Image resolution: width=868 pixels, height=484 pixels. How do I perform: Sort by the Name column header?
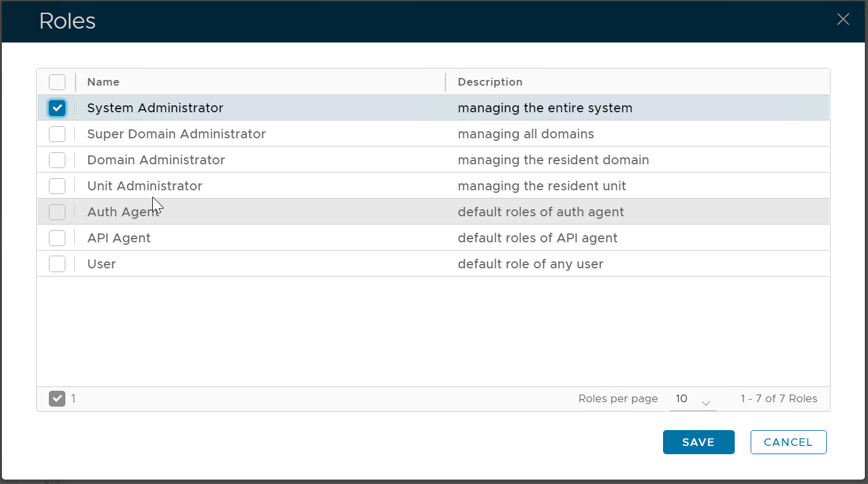(103, 82)
